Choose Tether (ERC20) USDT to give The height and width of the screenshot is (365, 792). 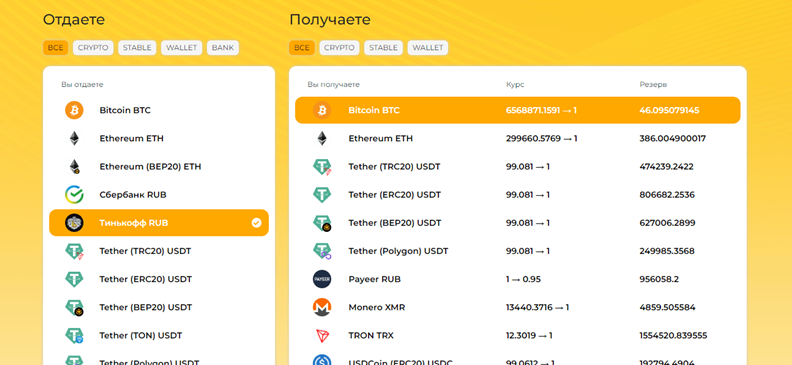coord(159,279)
